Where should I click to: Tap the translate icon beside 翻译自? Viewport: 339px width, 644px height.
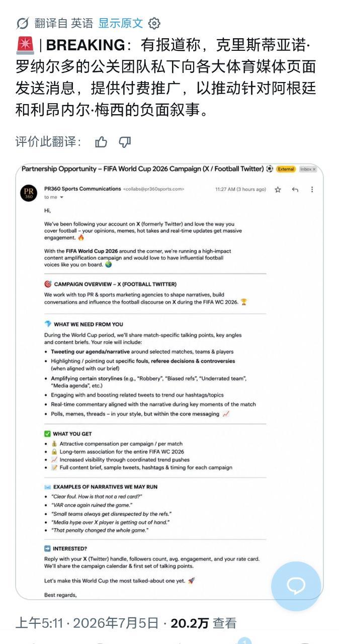click(x=23, y=23)
